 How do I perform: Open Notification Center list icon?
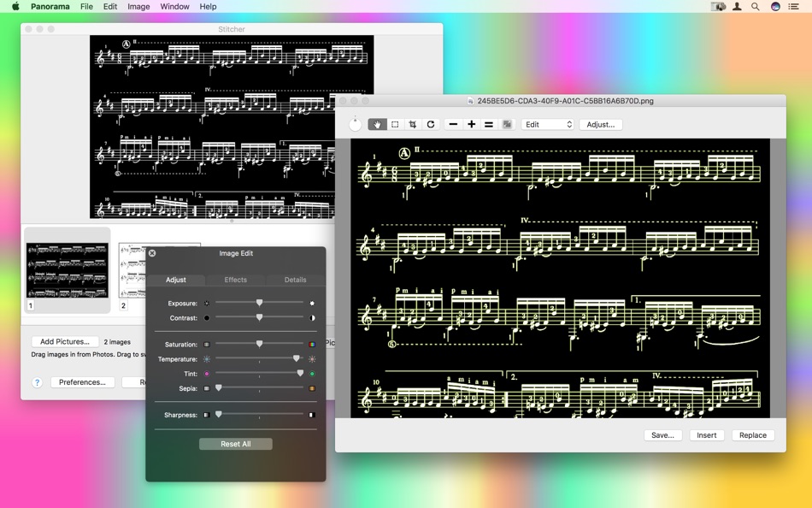point(793,6)
